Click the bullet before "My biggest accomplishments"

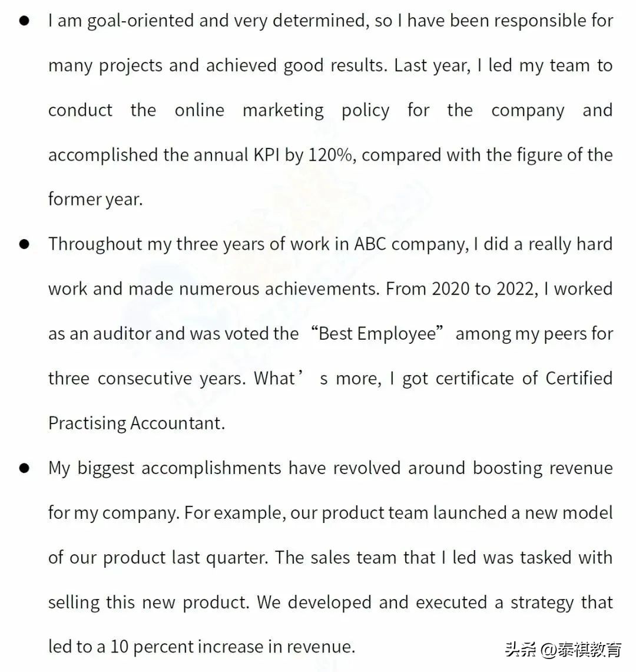click(24, 468)
